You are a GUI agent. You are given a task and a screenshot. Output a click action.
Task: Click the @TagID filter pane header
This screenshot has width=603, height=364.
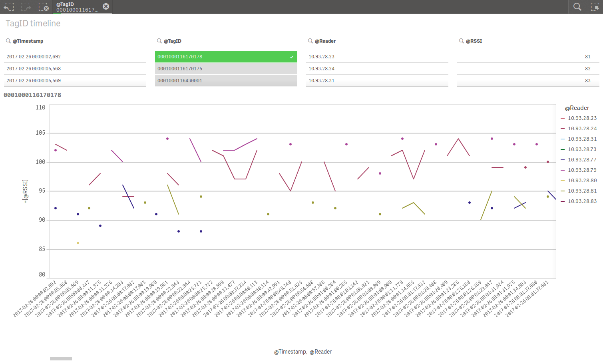(173, 41)
